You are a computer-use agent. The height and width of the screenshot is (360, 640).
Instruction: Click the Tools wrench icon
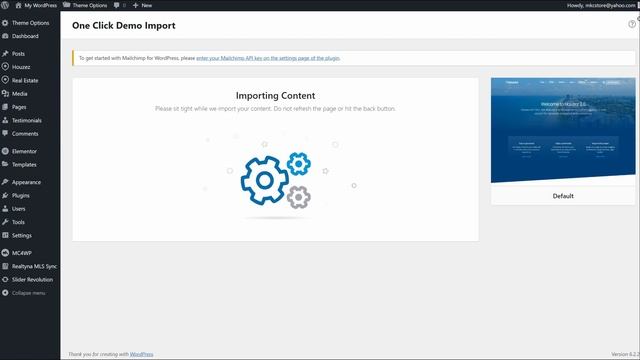coord(5,222)
